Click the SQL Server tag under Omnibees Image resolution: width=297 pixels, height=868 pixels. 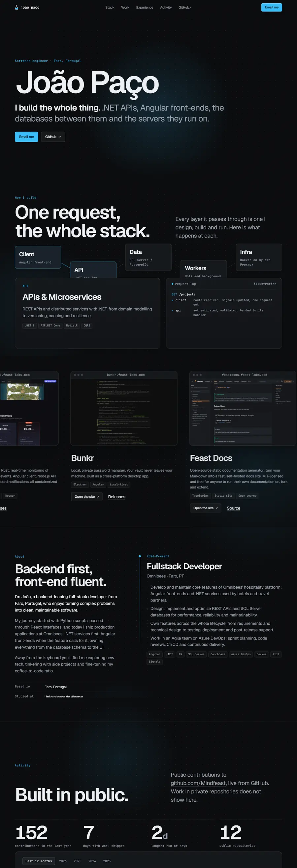pyautogui.click(x=196, y=654)
